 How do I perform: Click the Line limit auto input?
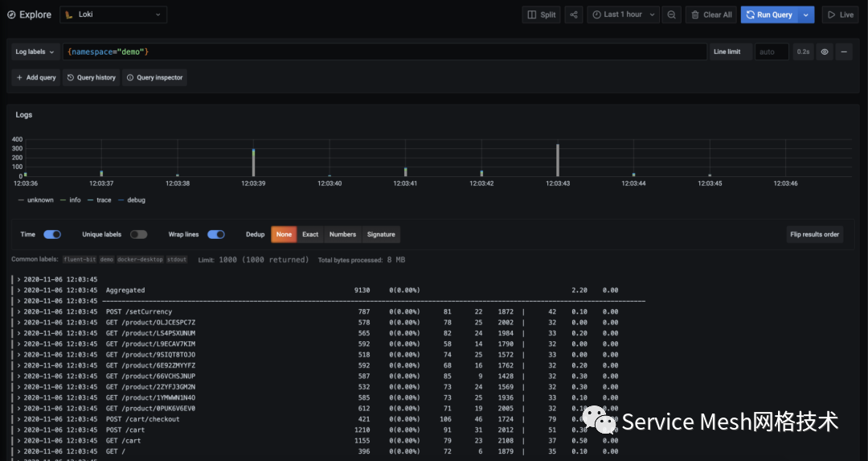[x=772, y=51]
